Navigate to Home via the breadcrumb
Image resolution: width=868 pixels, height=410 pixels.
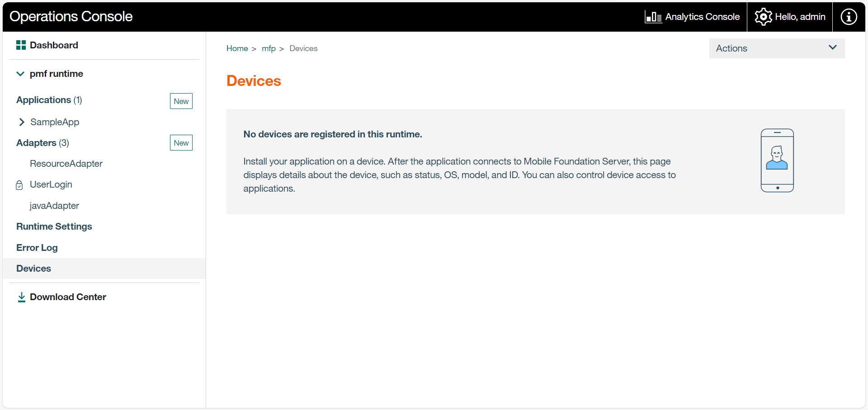[x=237, y=48]
